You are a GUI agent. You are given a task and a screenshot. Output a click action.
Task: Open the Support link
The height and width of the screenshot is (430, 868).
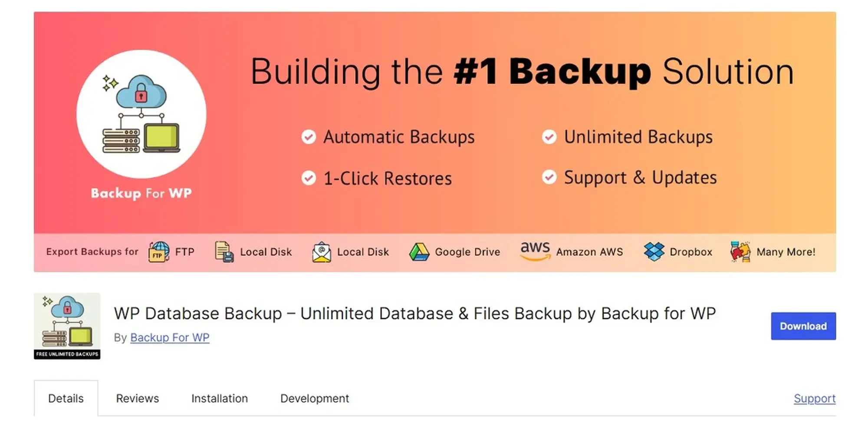point(815,398)
